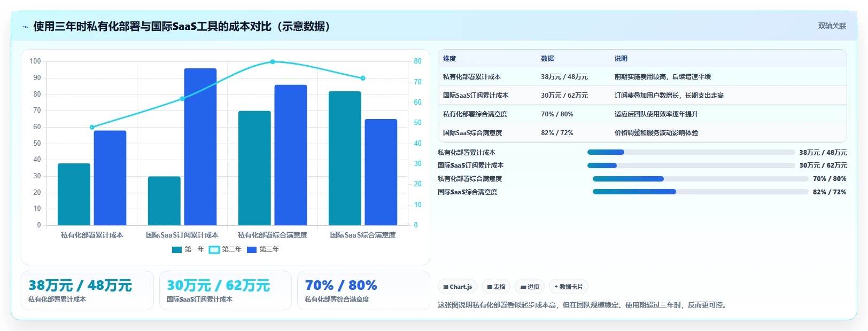This screenshot has height=331, width=868.
Task: Click the 说明 table column header
Action: pos(621,59)
